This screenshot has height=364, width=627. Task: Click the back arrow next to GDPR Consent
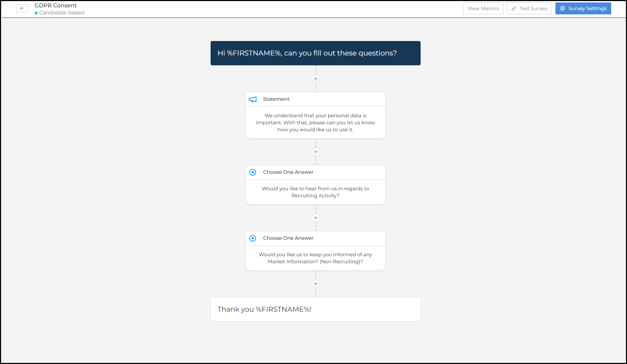22,8
